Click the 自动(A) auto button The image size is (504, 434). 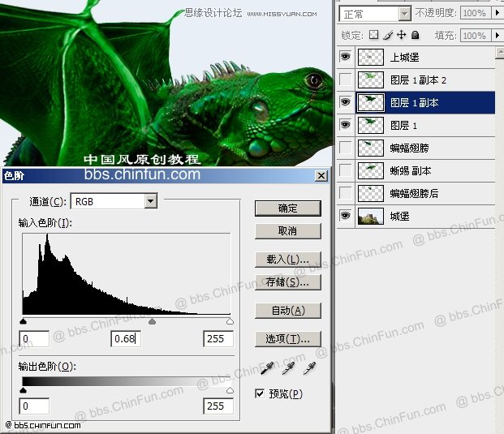(288, 311)
